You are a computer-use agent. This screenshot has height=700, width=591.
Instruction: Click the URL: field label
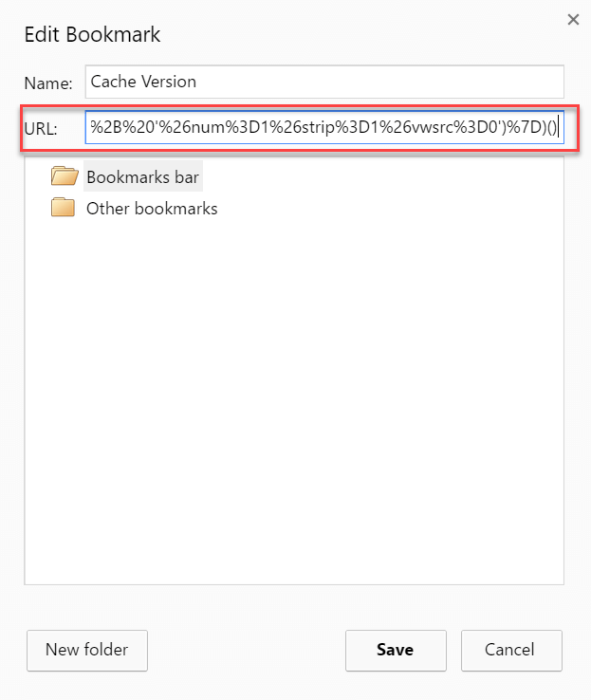tap(41, 129)
